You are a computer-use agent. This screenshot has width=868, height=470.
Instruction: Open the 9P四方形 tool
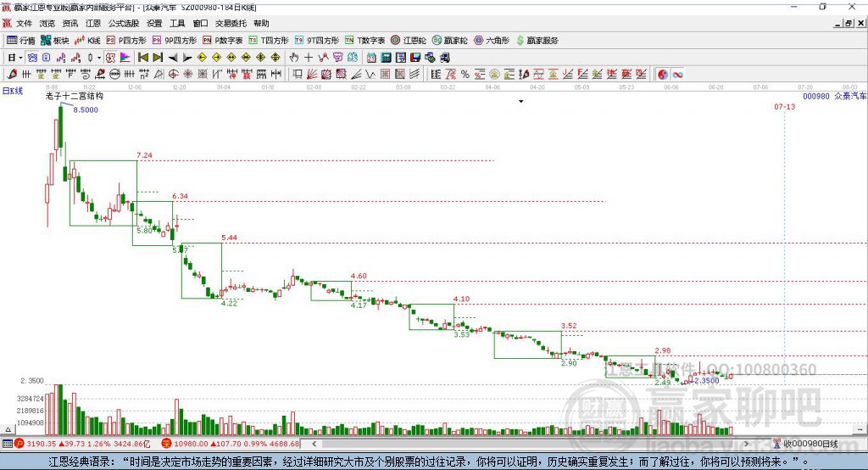coord(175,41)
